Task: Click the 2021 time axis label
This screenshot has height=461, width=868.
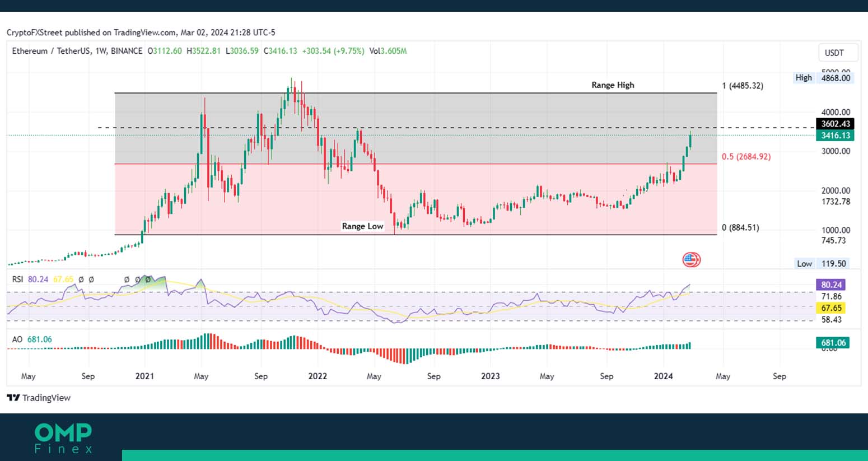Action: click(x=144, y=376)
